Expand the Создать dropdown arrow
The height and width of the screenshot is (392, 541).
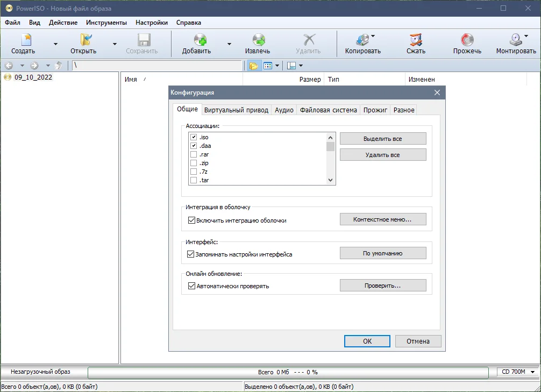click(55, 44)
